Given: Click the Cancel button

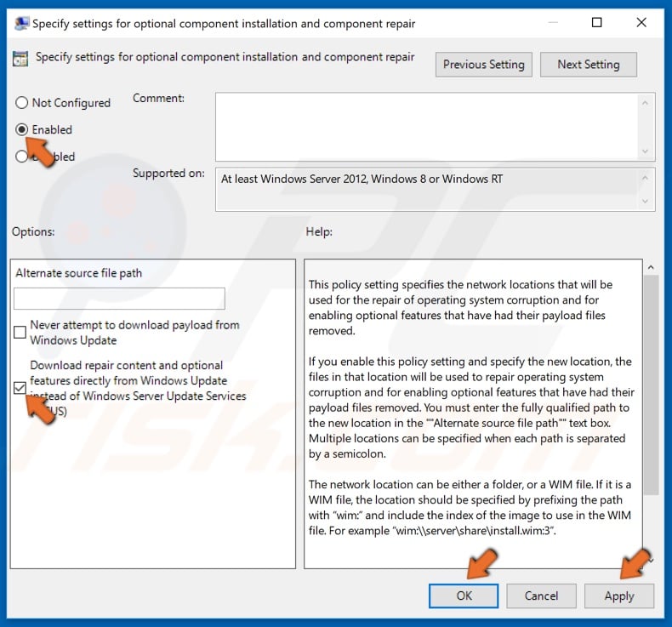Looking at the screenshot, I should click(541, 596).
